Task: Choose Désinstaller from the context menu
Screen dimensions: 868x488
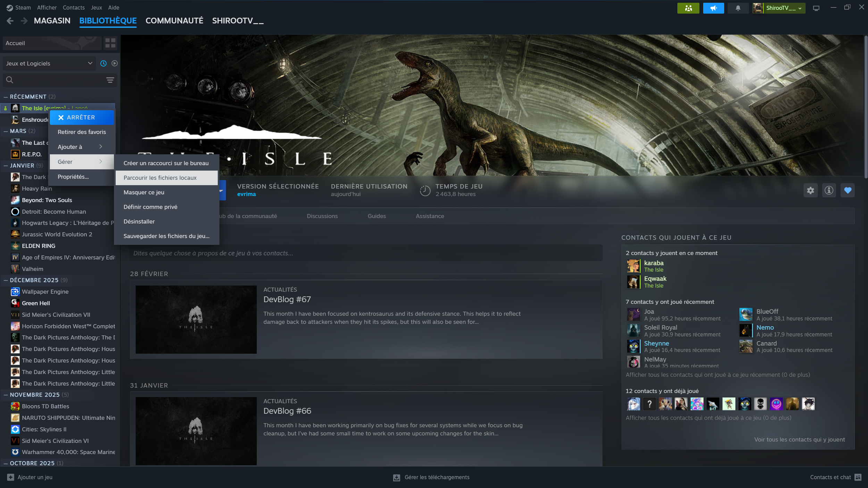Action: click(139, 221)
